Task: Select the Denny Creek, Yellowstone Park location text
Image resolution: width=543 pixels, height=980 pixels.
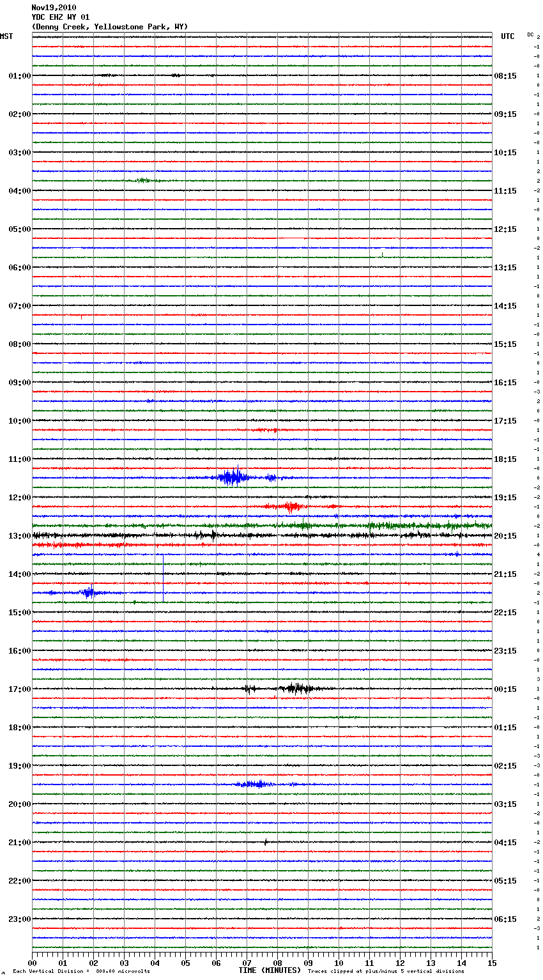Action: pos(109,27)
